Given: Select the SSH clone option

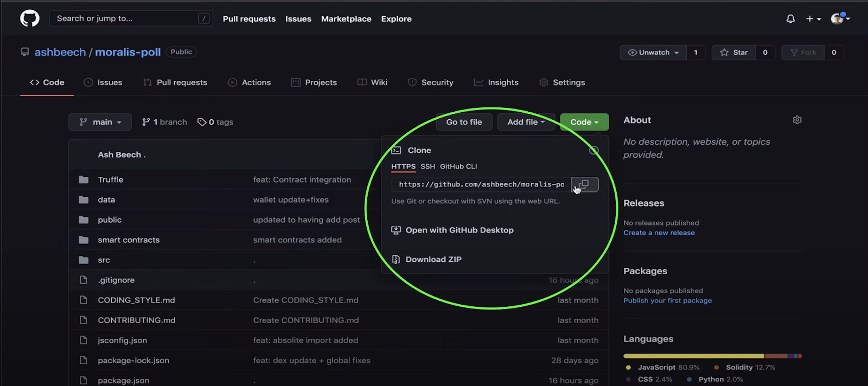Looking at the screenshot, I should tap(427, 166).
